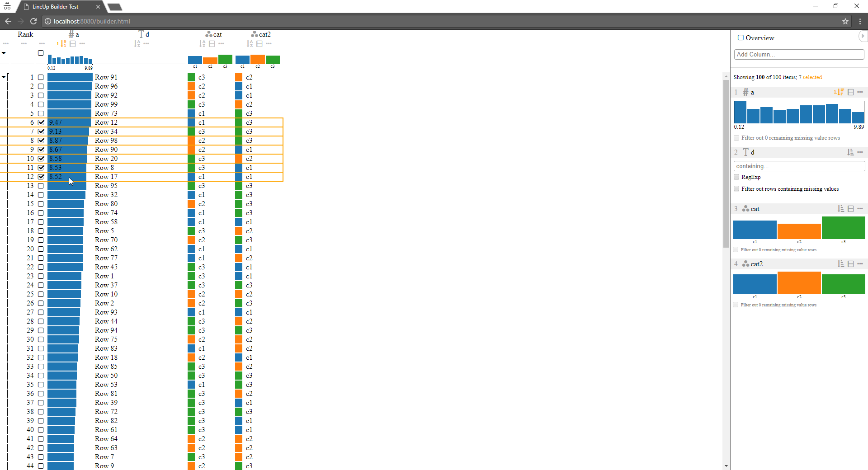Open the Rank column filter triangle

click(x=4, y=53)
